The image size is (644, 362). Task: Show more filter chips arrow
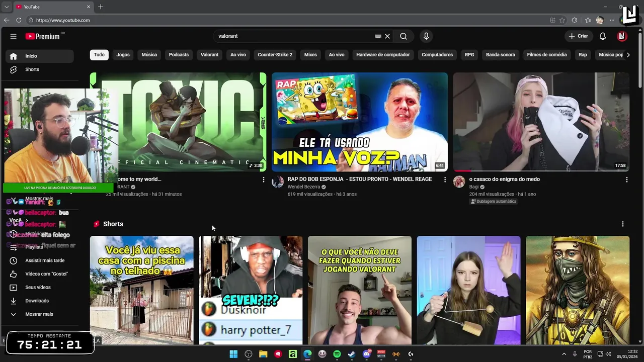(x=628, y=55)
